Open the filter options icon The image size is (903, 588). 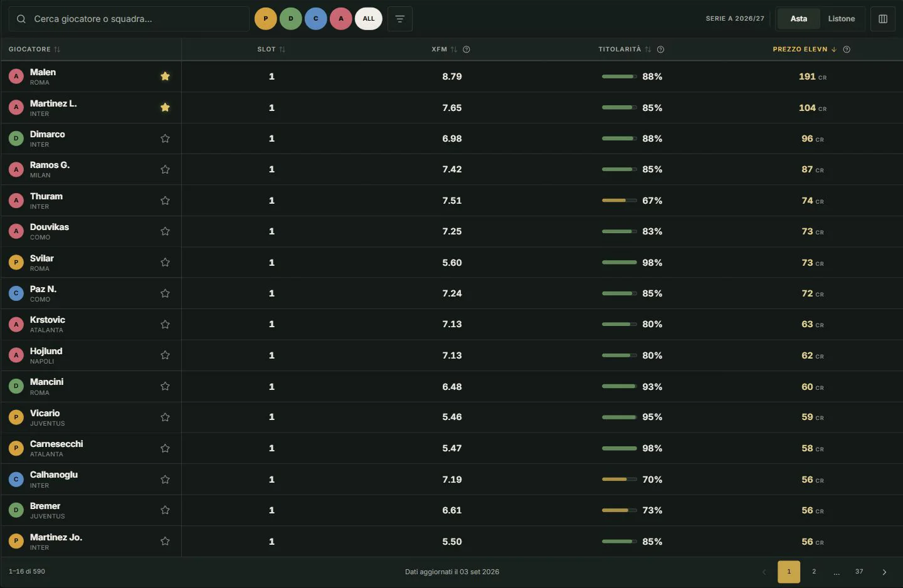[x=399, y=19]
